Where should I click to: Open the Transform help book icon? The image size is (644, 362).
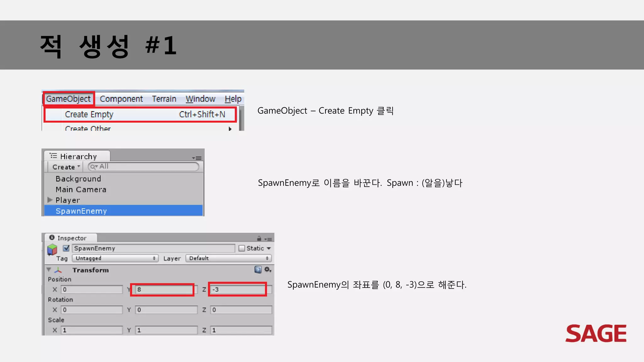258,270
